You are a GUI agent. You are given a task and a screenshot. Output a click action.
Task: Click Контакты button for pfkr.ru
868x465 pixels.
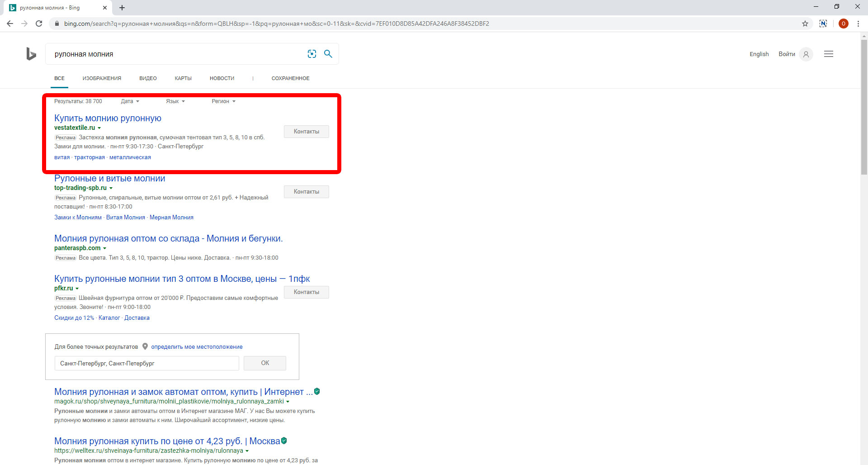pyautogui.click(x=307, y=292)
